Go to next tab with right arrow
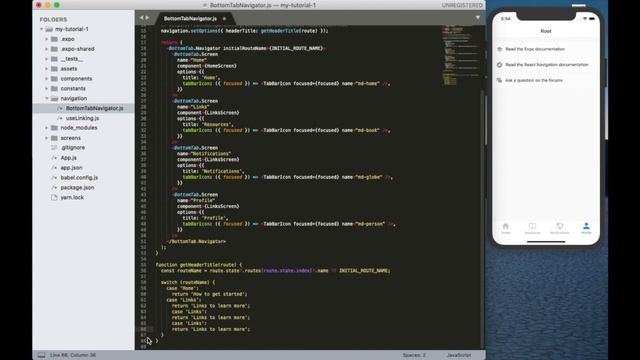Image resolution: width=640 pixels, height=360 pixels. (x=147, y=18)
